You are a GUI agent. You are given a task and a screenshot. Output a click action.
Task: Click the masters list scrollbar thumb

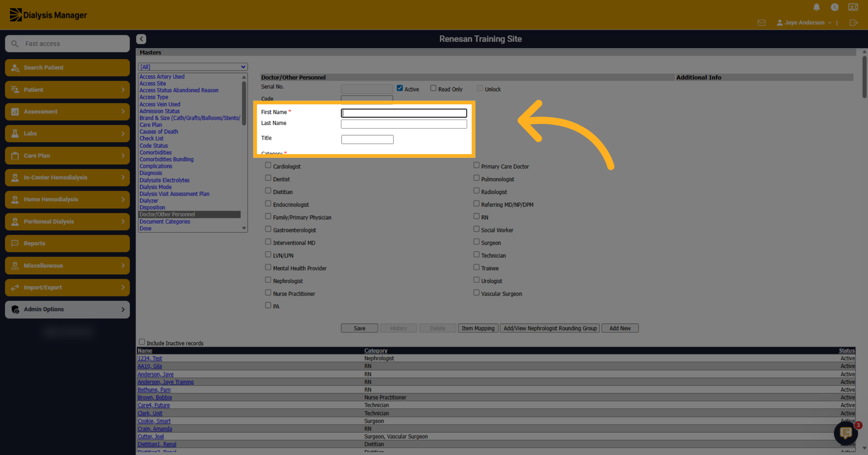point(244,103)
